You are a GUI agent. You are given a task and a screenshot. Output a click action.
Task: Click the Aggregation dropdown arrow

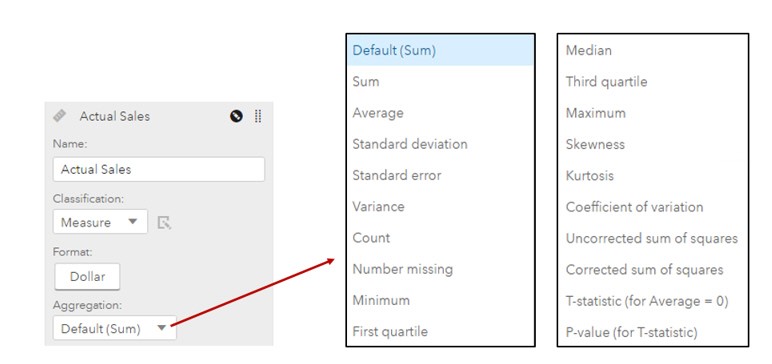tap(161, 328)
